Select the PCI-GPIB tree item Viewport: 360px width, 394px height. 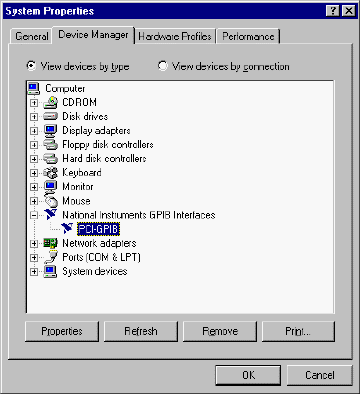[x=98, y=229]
